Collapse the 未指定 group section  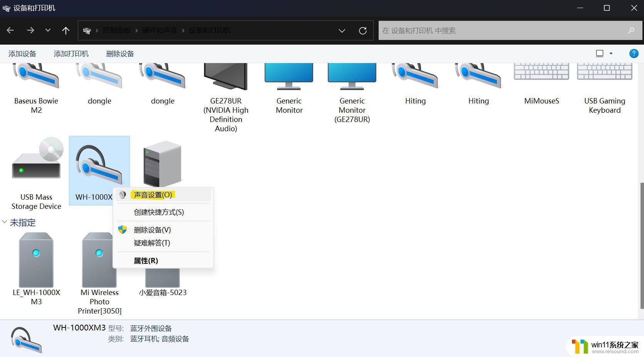pos(4,222)
